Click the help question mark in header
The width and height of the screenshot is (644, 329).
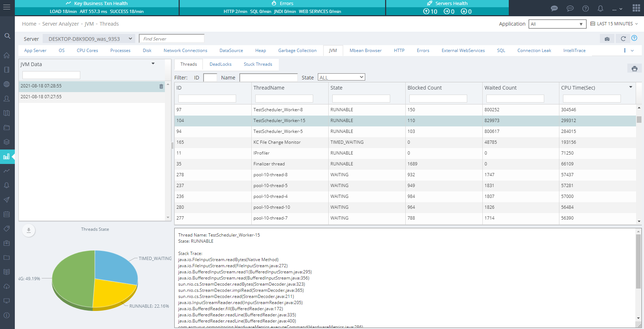tap(585, 8)
